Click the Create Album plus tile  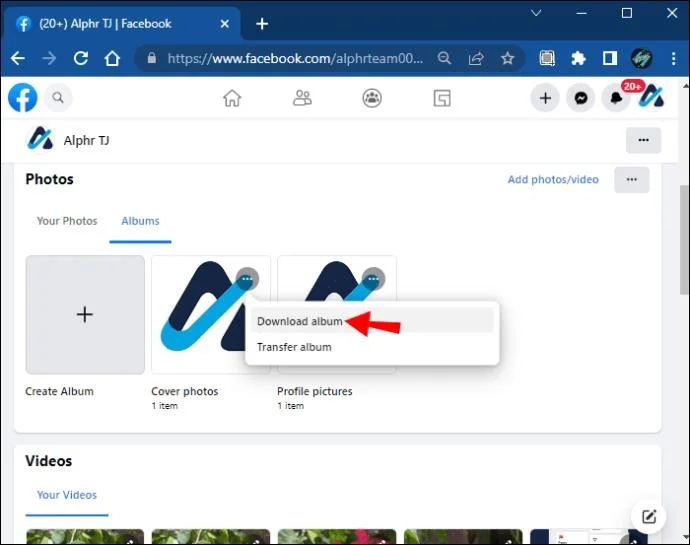click(85, 315)
